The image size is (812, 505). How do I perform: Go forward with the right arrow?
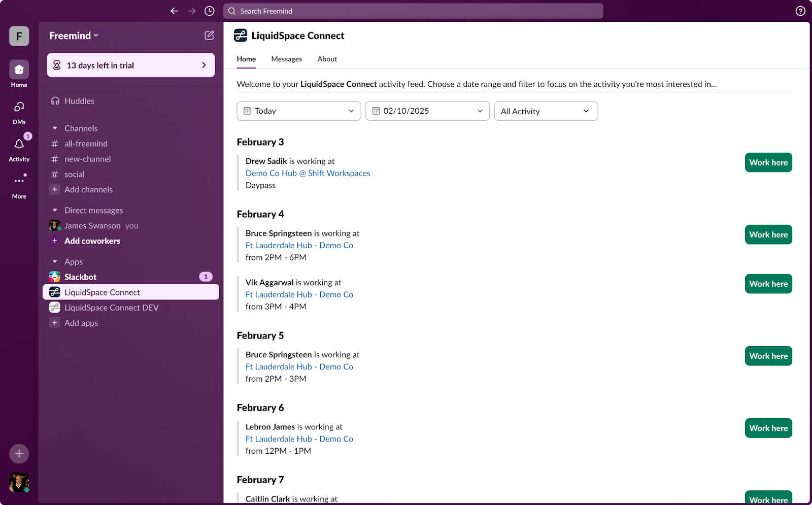pos(192,11)
